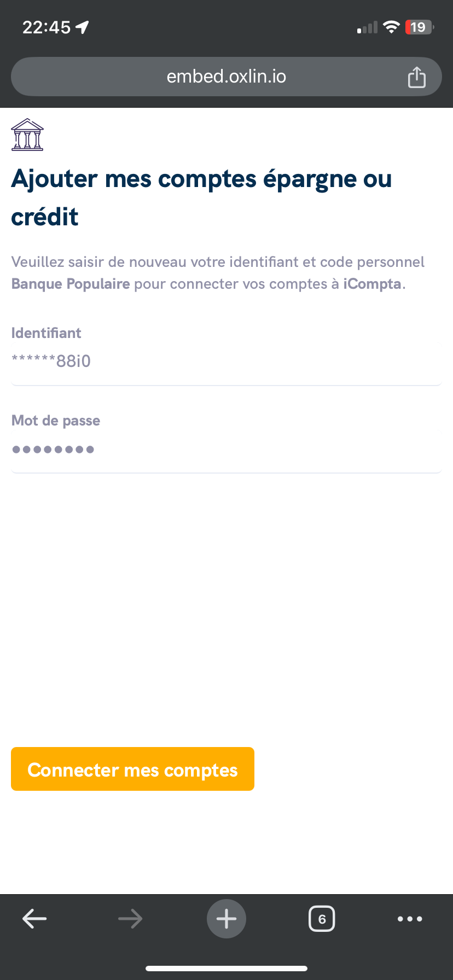Focus the Mot de passe field
Image resolution: width=453 pixels, height=980 pixels.
click(x=226, y=450)
